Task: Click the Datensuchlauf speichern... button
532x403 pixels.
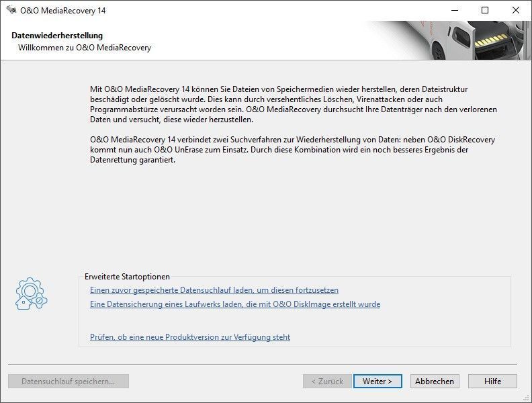Action: click(x=69, y=381)
